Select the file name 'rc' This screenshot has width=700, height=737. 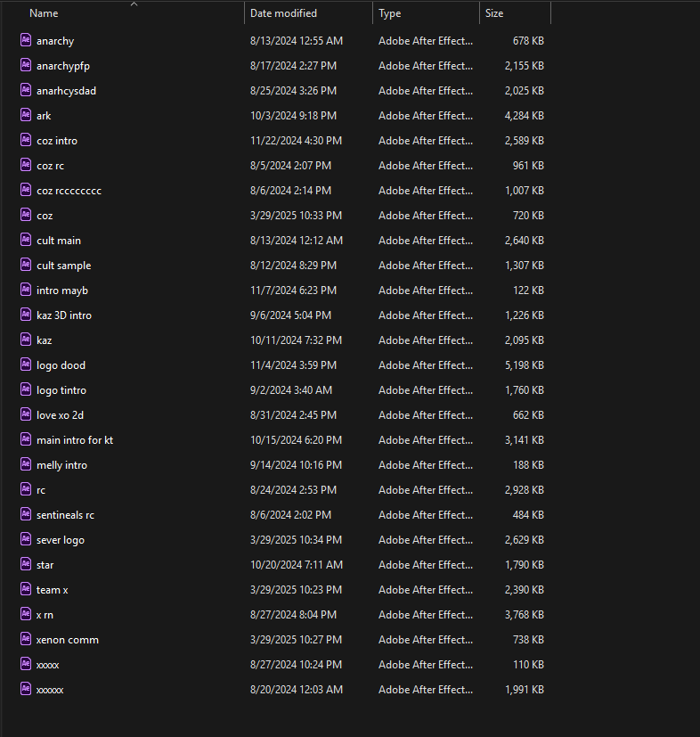(41, 490)
